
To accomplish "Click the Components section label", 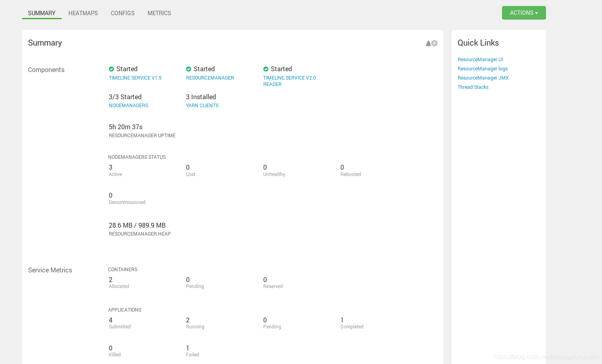I will [x=46, y=70].
